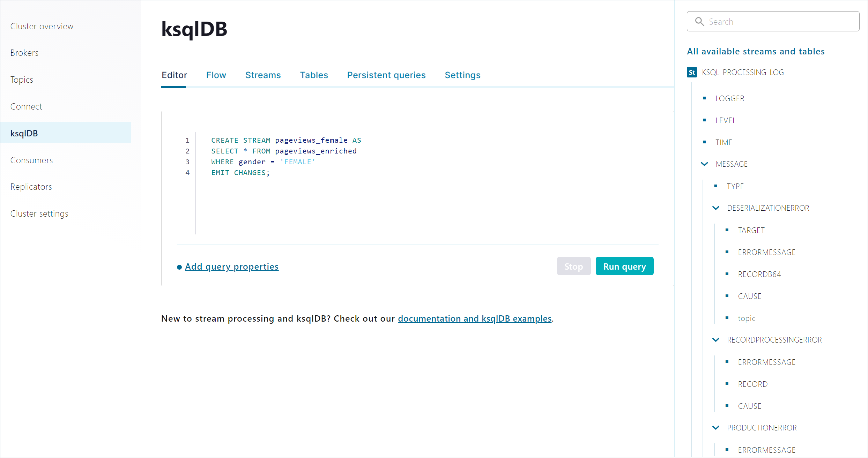
Task: Click the Stop button
Action: point(573,266)
